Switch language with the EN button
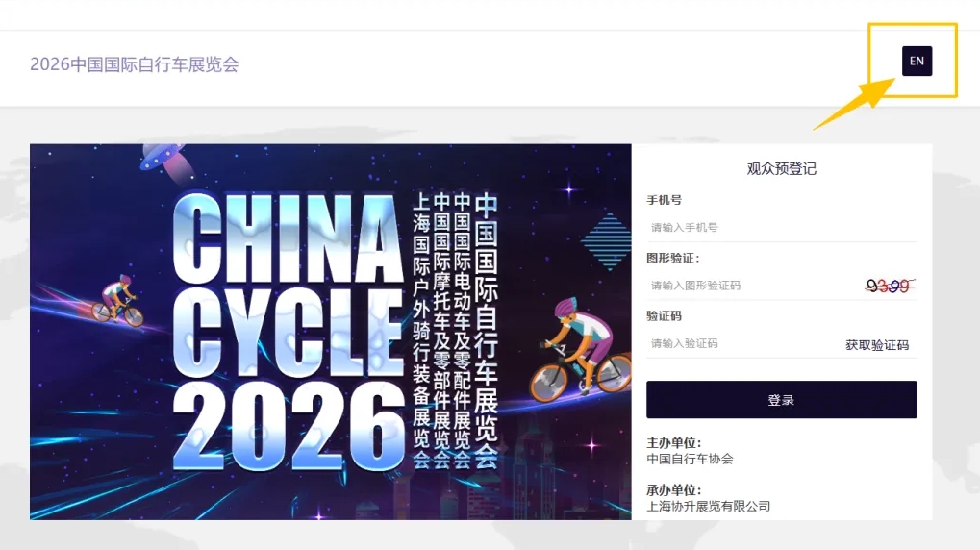 click(917, 62)
